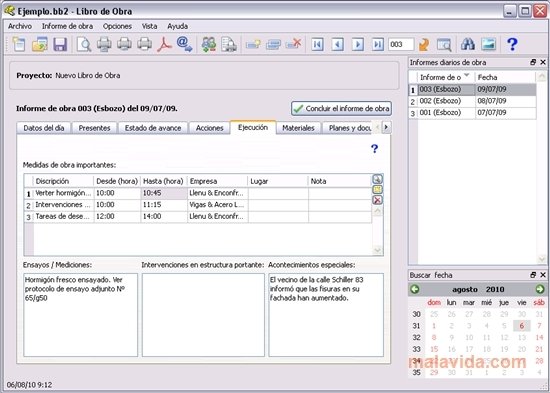Export report to PDF
This screenshot has height=393, width=550.
coord(164,45)
